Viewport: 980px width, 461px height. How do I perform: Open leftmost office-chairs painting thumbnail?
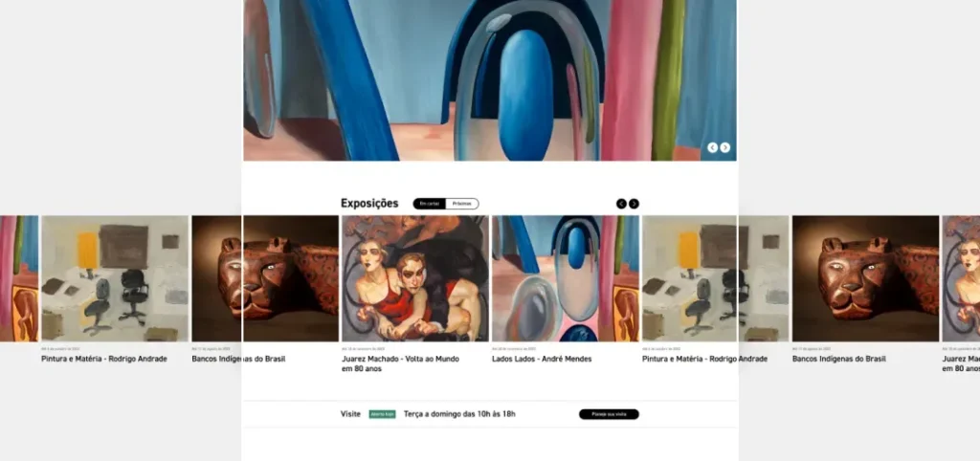115,278
